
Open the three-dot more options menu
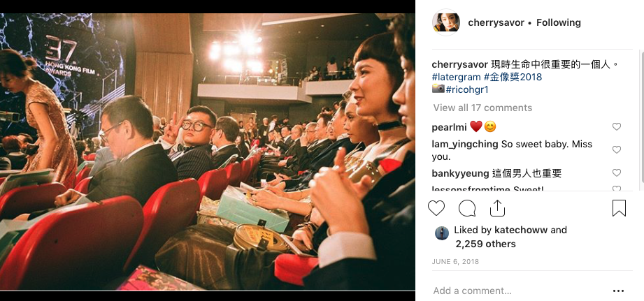coord(618,291)
